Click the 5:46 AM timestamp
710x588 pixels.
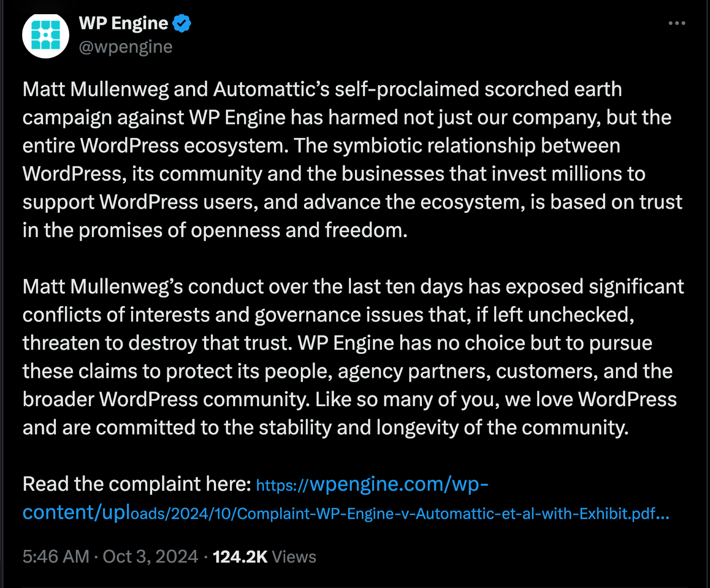pos(56,557)
